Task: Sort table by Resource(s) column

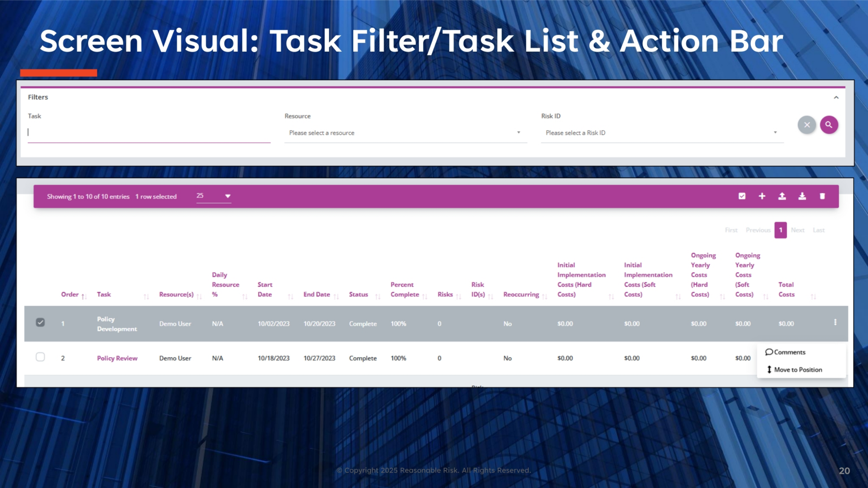Action: point(199,297)
